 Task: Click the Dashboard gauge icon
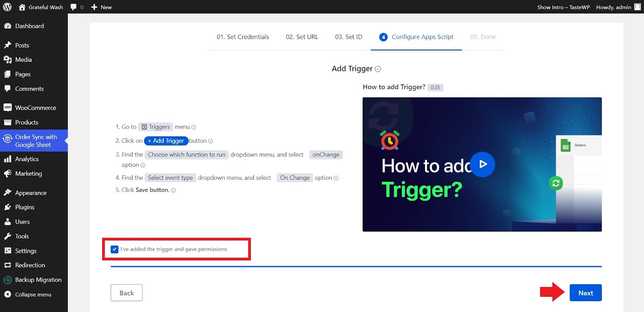point(8,26)
